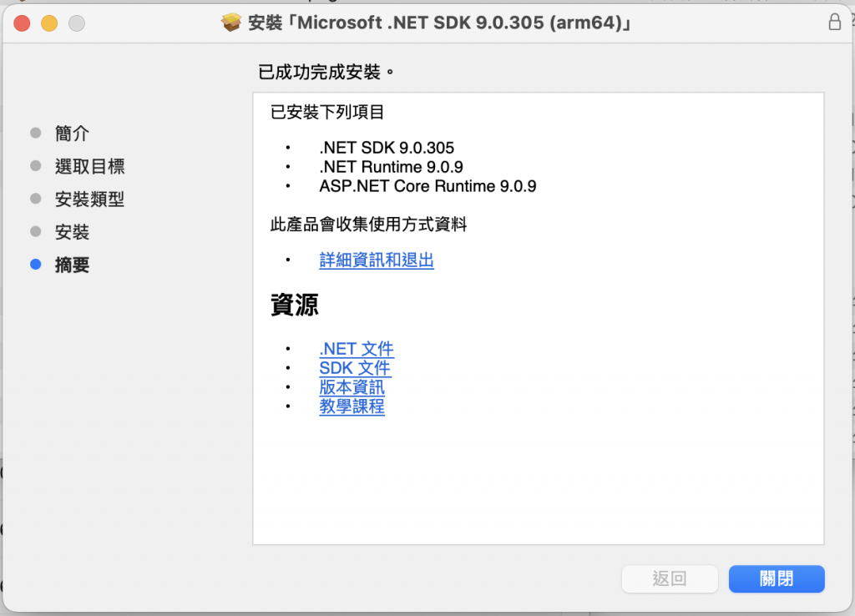Click the yellow minimize window button

tap(49, 23)
